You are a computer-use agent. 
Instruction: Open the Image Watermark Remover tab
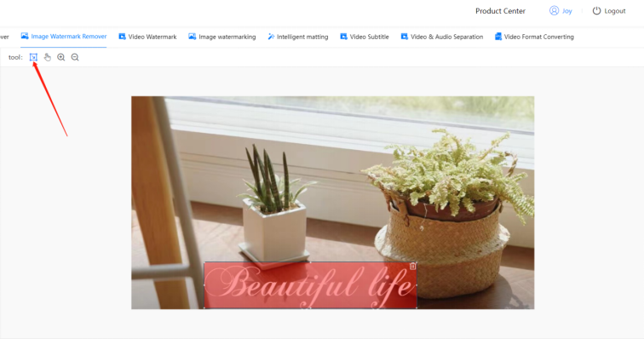pyautogui.click(x=64, y=37)
